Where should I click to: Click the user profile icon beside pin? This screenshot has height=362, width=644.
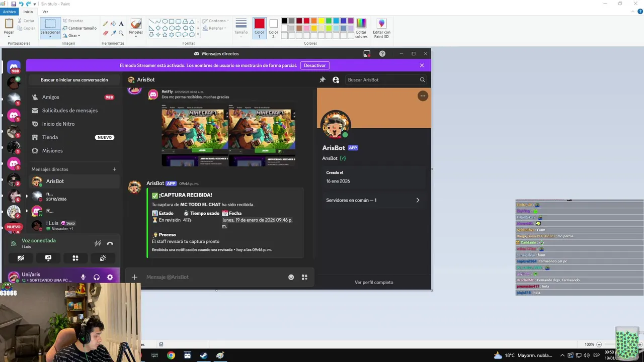336,79
